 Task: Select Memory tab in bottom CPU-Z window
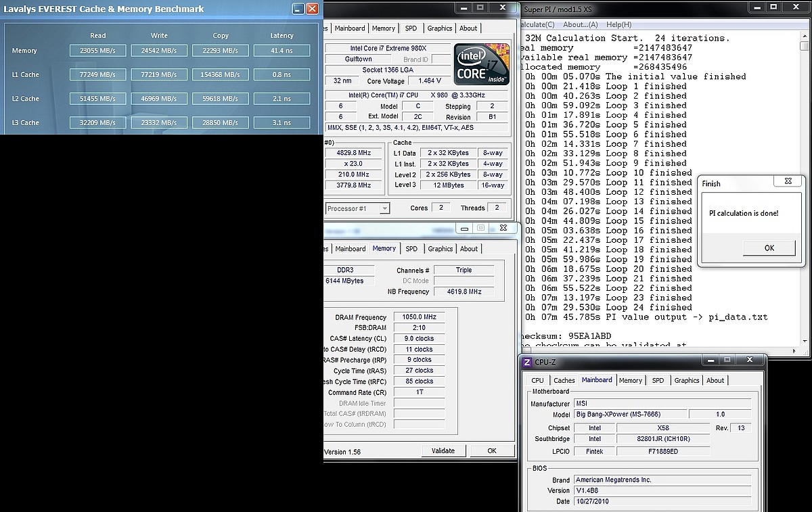coord(631,381)
